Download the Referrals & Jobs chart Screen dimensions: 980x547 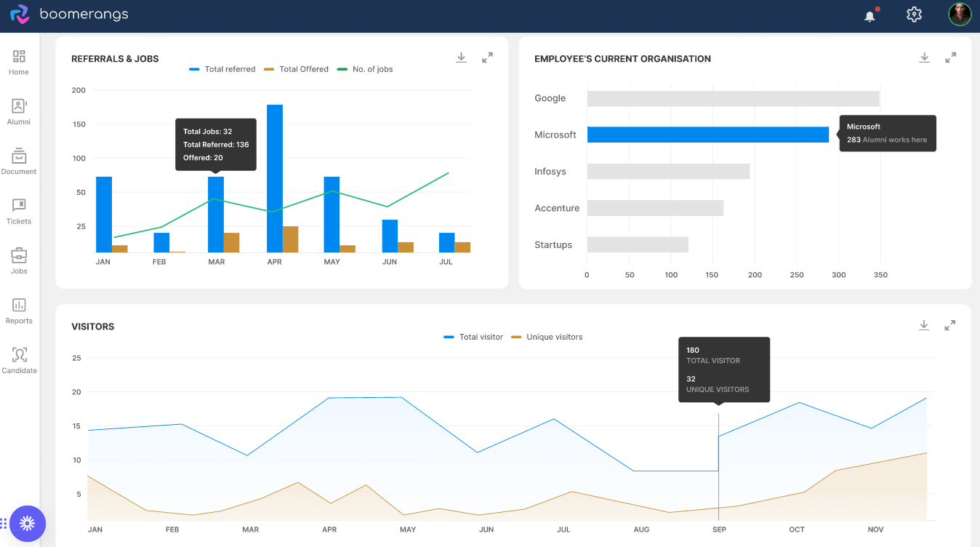tap(461, 57)
